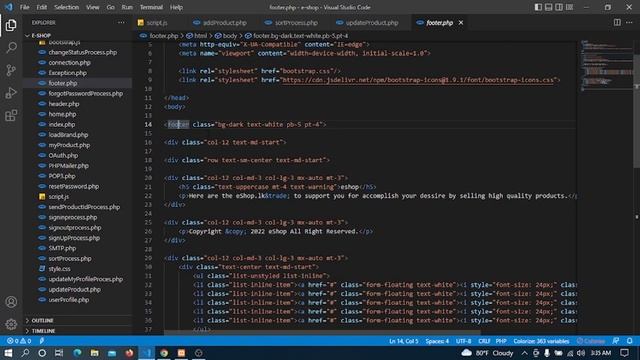Open the Run menu

[x=127, y=7]
